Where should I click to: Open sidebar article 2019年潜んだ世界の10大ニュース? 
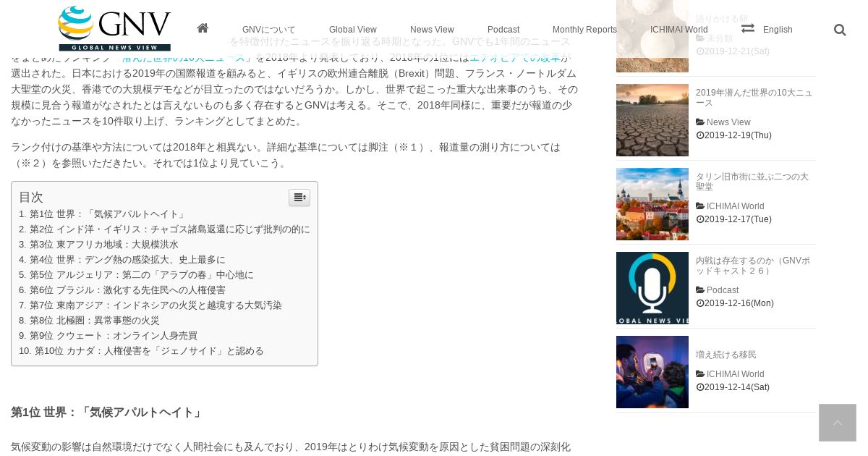click(x=754, y=98)
